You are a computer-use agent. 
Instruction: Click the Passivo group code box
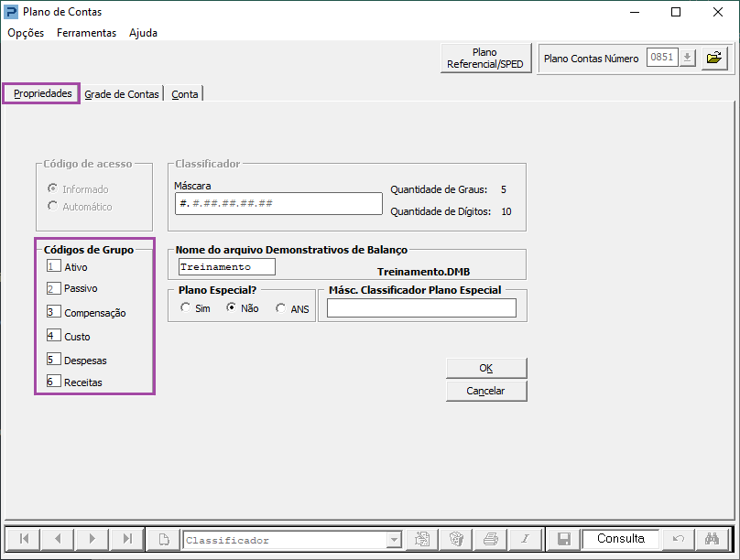tap(53, 288)
